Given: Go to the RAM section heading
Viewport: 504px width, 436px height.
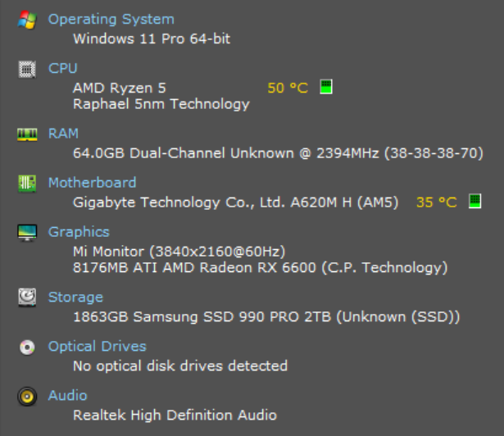Looking at the screenshot, I should [x=63, y=134].
